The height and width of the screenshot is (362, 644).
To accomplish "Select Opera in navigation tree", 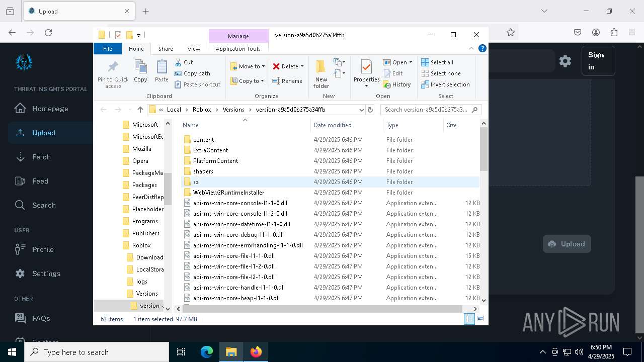I will click(x=140, y=161).
